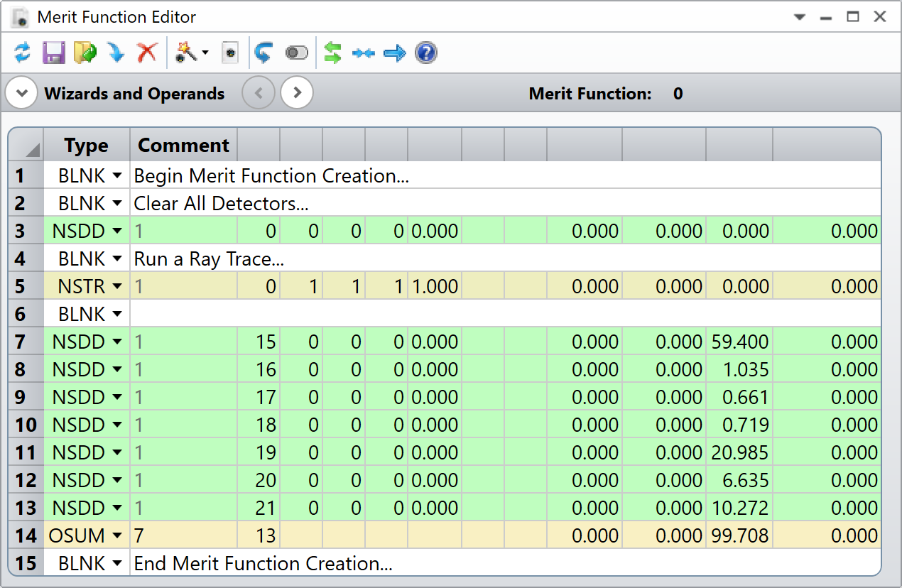
Task: Click the value cell 0.719 in row 10
Action: pyautogui.click(x=739, y=425)
